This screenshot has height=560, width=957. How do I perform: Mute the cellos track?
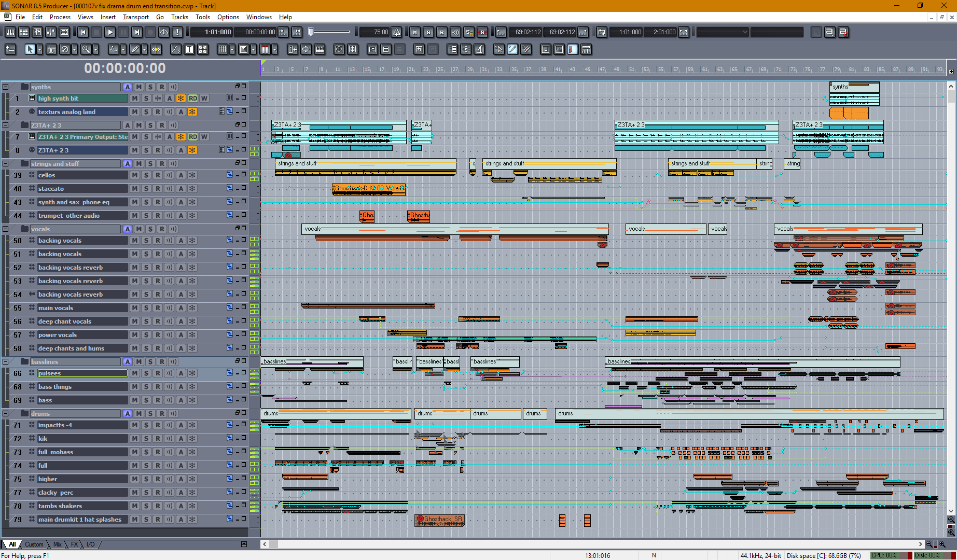(135, 175)
